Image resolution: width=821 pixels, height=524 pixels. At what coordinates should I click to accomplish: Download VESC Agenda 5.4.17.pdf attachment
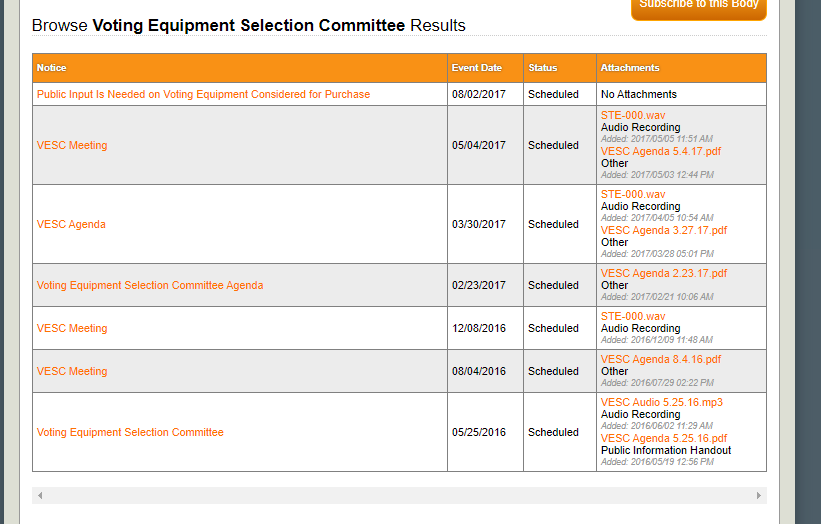pyautogui.click(x=660, y=151)
